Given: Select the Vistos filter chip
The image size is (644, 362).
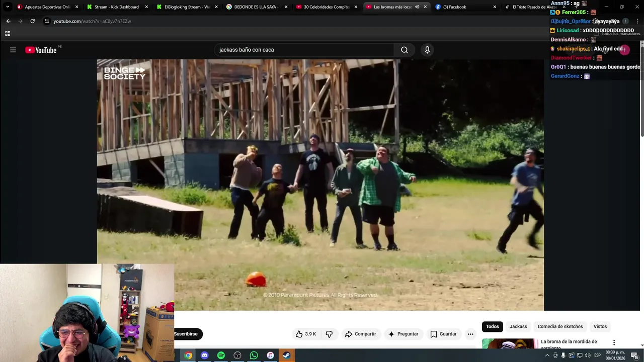Looking at the screenshot, I should tap(600, 327).
